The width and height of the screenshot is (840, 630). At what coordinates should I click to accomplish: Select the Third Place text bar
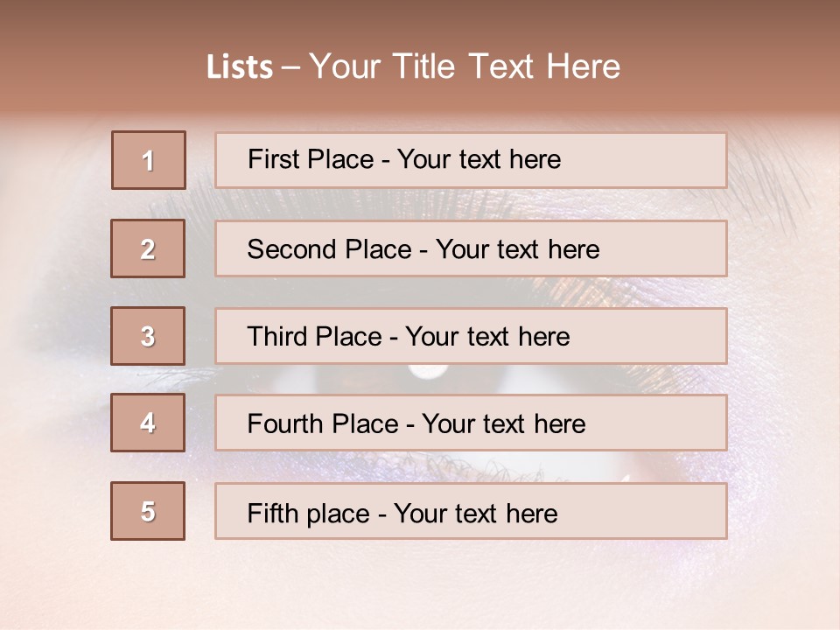(x=471, y=336)
